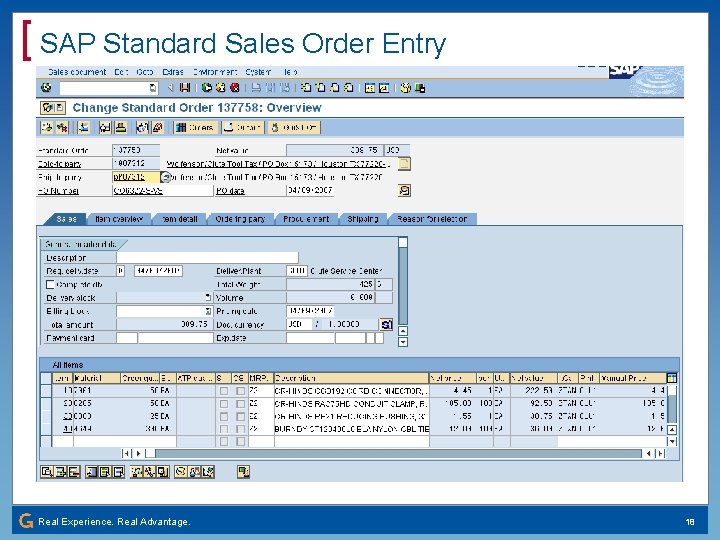Click the Customize Local Layout icon
This screenshot has width=720, height=540.
coord(420,88)
